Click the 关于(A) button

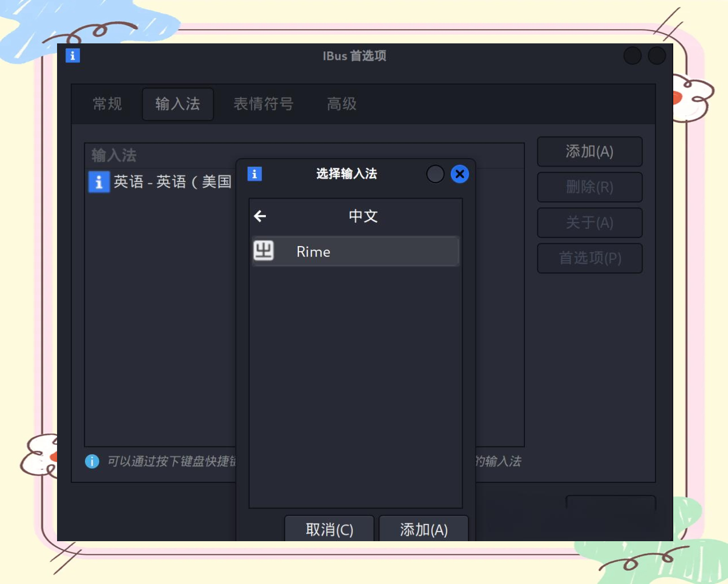[590, 223]
